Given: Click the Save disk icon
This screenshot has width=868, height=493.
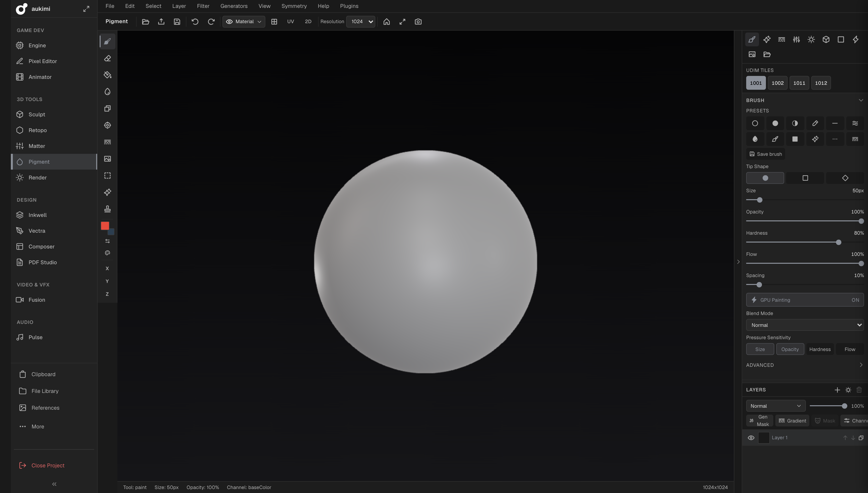Looking at the screenshot, I should pyautogui.click(x=177, y=22).
